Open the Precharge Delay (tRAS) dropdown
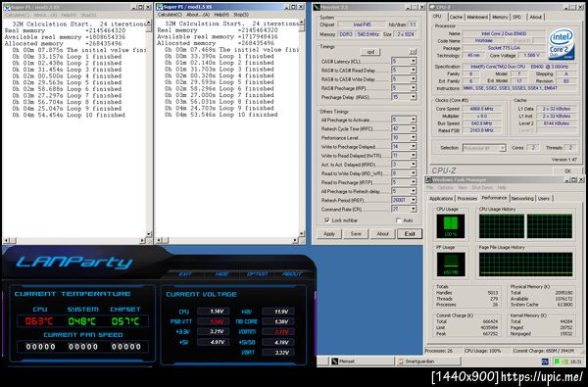This screenshot has height=387, width=588. point(413,97)
